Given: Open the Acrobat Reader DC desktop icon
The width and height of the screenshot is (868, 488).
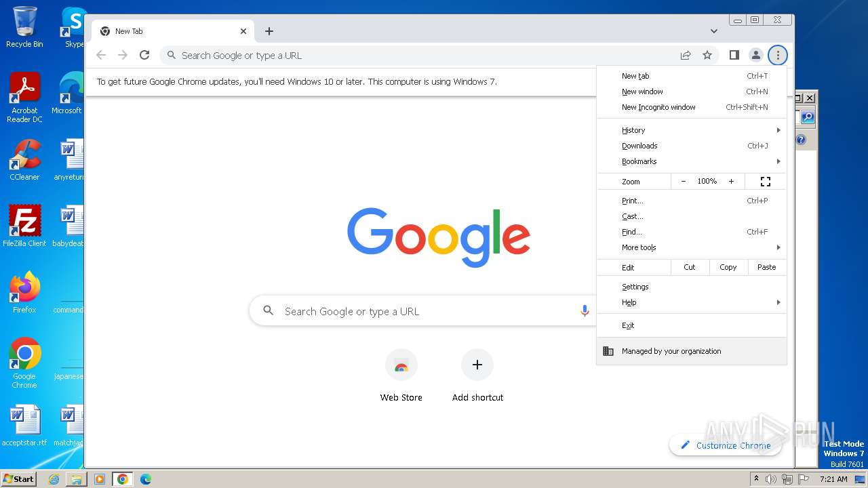Looking at the screenshot, I should click(x=24, y=98).
